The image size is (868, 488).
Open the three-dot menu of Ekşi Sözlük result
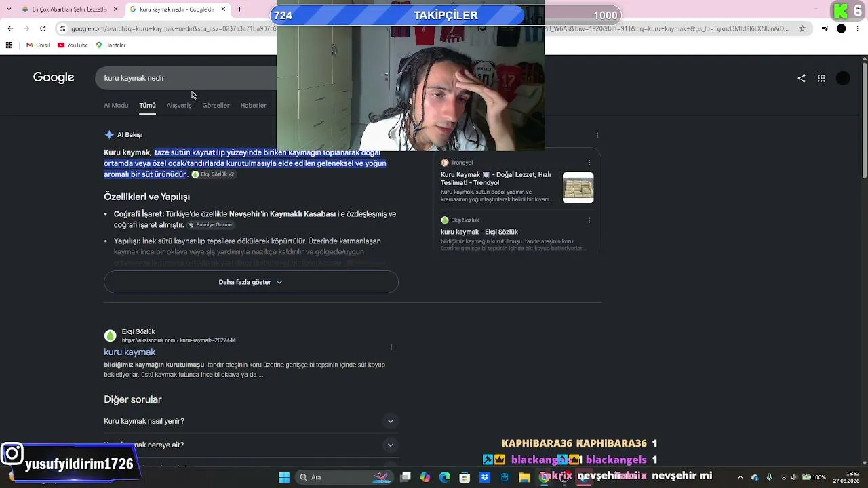(x=391, y=347)
